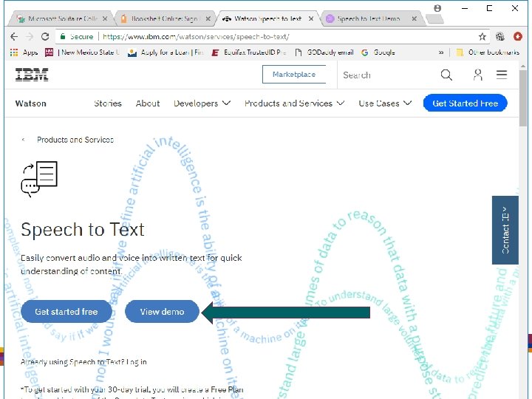Switch to the Microsoft Solitaire Collection tab
Image resolution: width=532 pixels, height=399 pixels.
click(x=61, y=18)
